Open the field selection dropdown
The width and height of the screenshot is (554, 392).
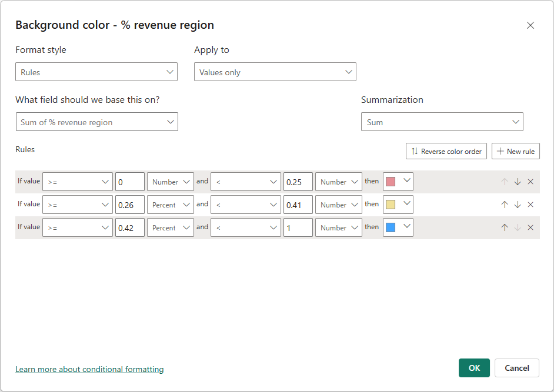(x=96, y=122)
